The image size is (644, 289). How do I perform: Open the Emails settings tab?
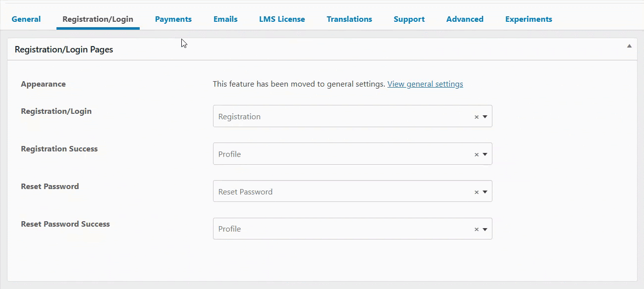(x=225, y=19)
